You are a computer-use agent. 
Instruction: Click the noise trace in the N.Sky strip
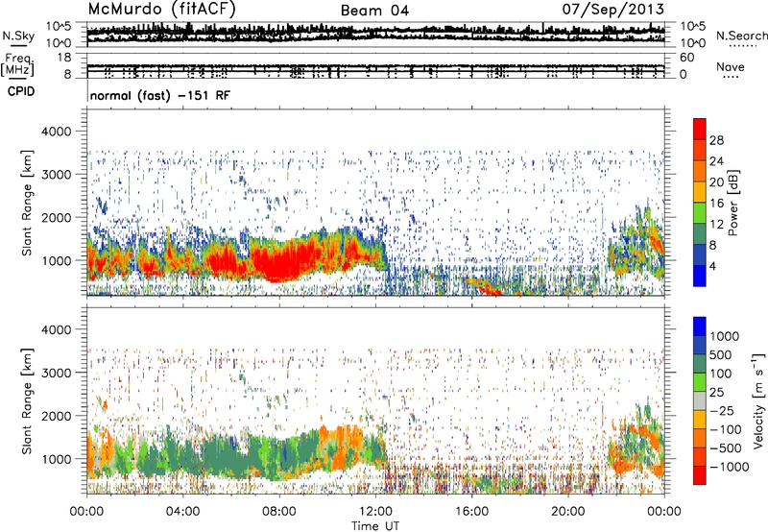pyautogui.click(x=375, y=34)
